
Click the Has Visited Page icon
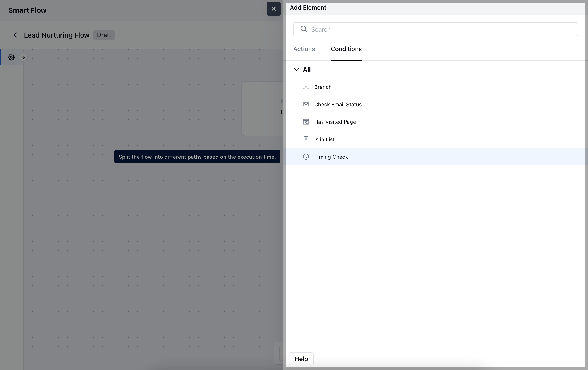[306, 122]
